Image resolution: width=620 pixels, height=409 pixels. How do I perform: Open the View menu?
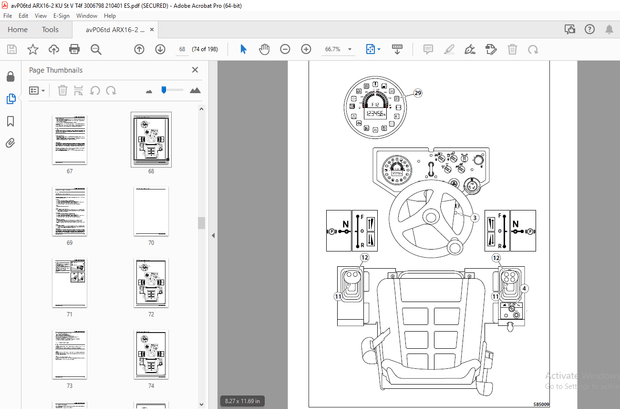coord(40,16)
